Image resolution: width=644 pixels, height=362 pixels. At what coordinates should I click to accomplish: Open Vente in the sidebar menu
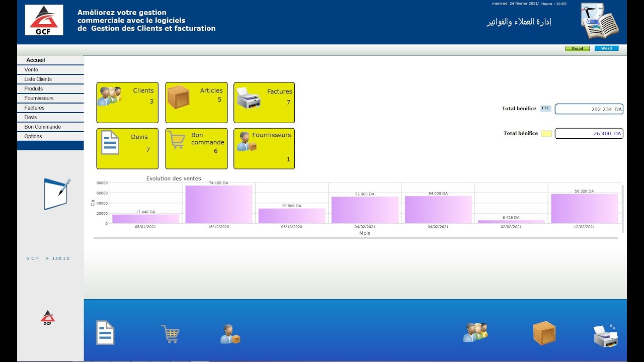pos(50,70)
